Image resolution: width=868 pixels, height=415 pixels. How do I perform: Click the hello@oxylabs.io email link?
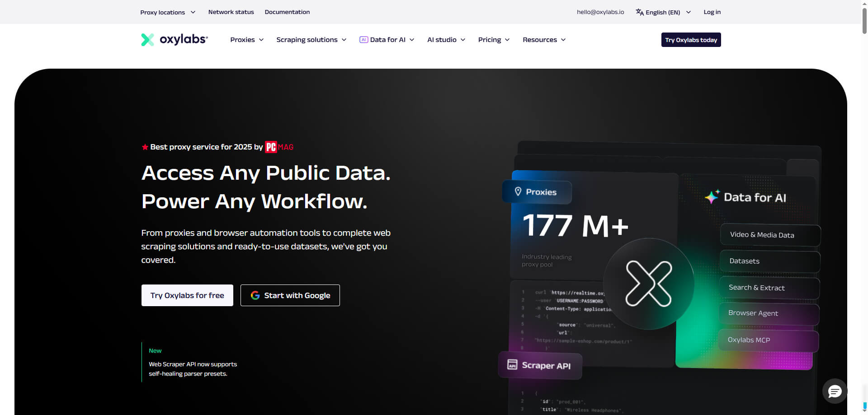[600, 12]
